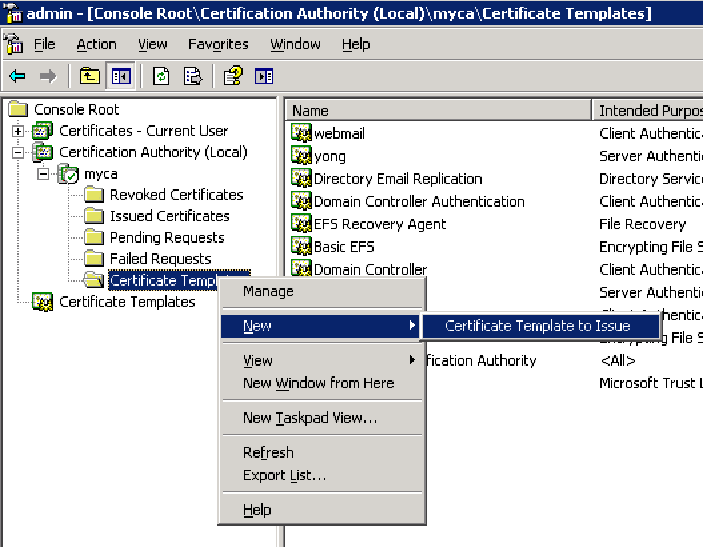Open the New submenu arrow
703x547 pixels.
pos(412,326)
